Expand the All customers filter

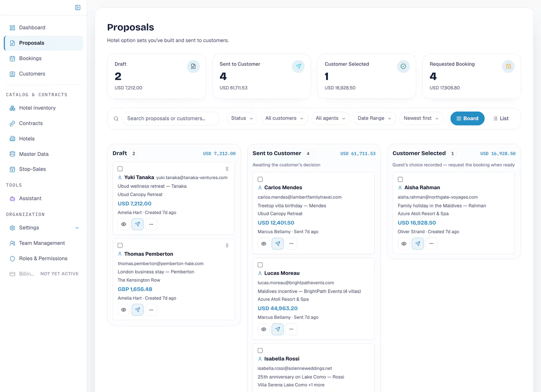point(284,118)
